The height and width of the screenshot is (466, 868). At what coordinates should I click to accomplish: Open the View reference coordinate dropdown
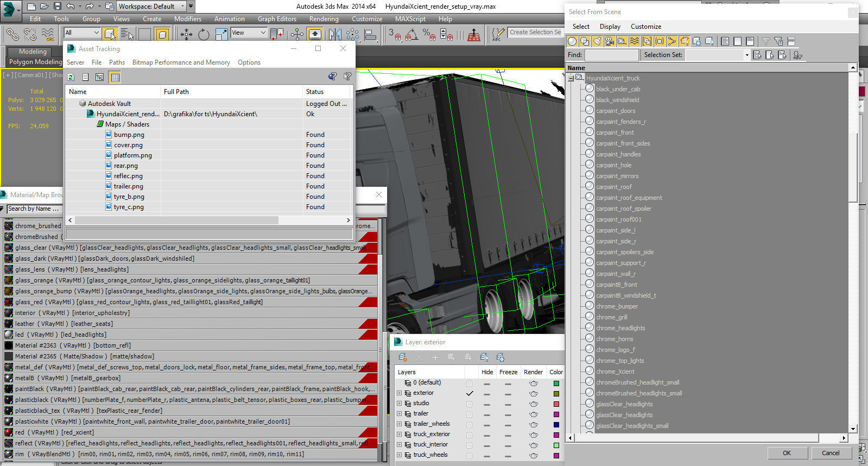[x=249, y=33]
